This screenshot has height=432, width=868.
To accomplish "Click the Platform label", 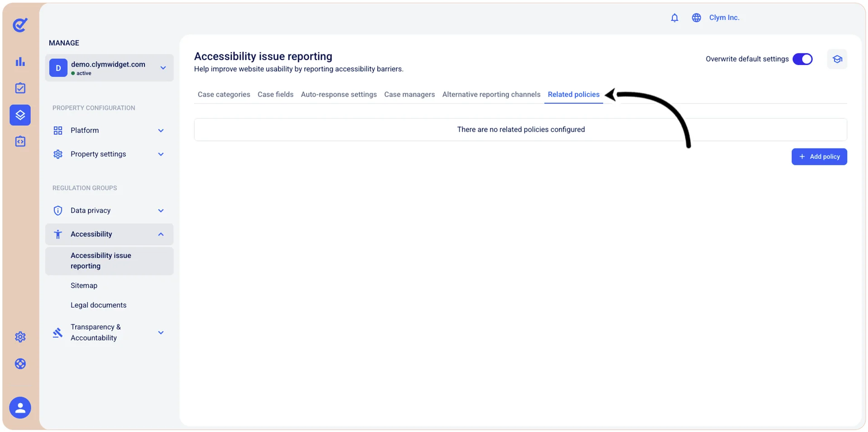I will click(x=85, y=131).
